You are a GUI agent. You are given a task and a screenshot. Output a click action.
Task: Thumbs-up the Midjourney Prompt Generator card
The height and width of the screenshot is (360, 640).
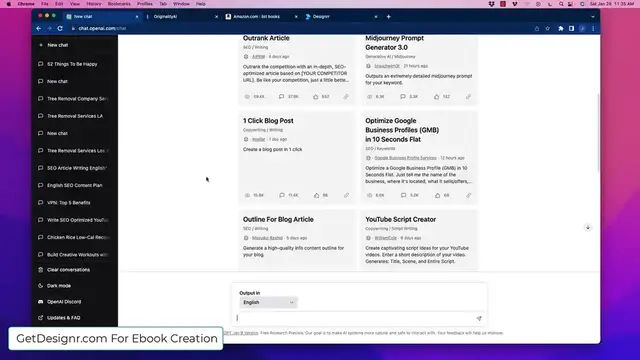(437, 97)
